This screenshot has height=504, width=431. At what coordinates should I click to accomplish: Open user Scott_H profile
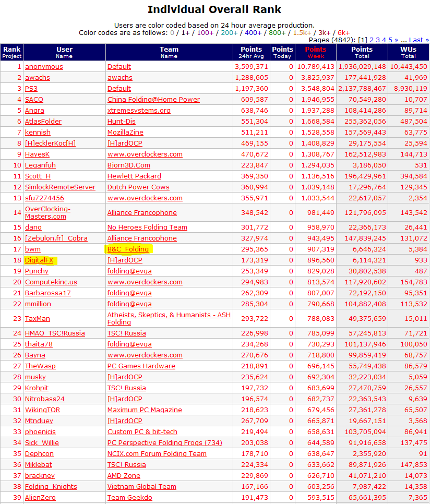pyautogui.click(x=38, y=176)
